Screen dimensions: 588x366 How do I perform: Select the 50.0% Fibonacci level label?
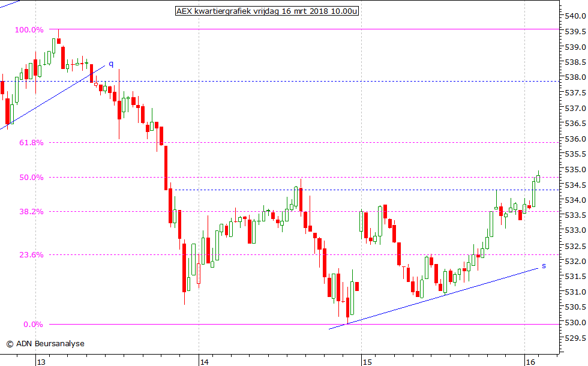click(31, 178)
